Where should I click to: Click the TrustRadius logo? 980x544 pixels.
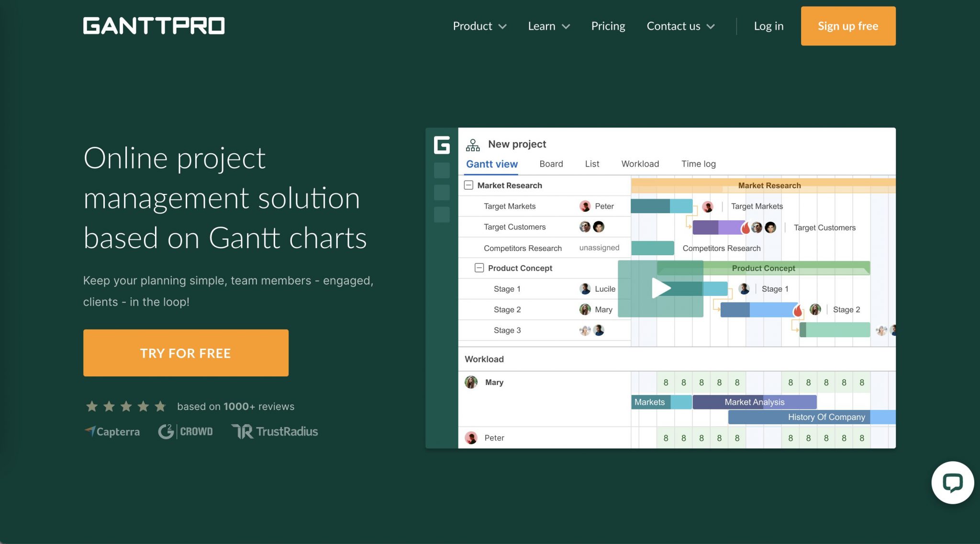pyautogui.click(x=275, y=431)
